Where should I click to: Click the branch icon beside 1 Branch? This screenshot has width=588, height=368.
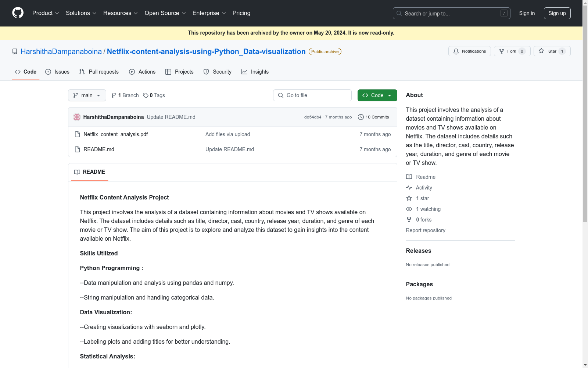point(114,95)
